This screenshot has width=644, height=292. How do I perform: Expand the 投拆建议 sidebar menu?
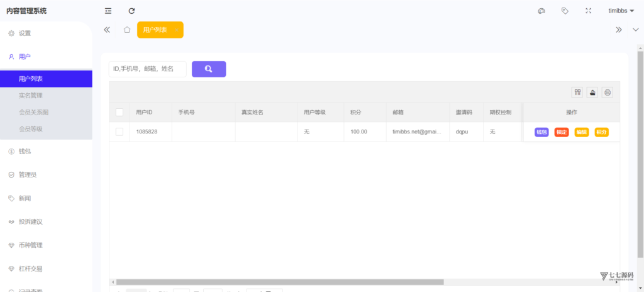tap(46, 222)
